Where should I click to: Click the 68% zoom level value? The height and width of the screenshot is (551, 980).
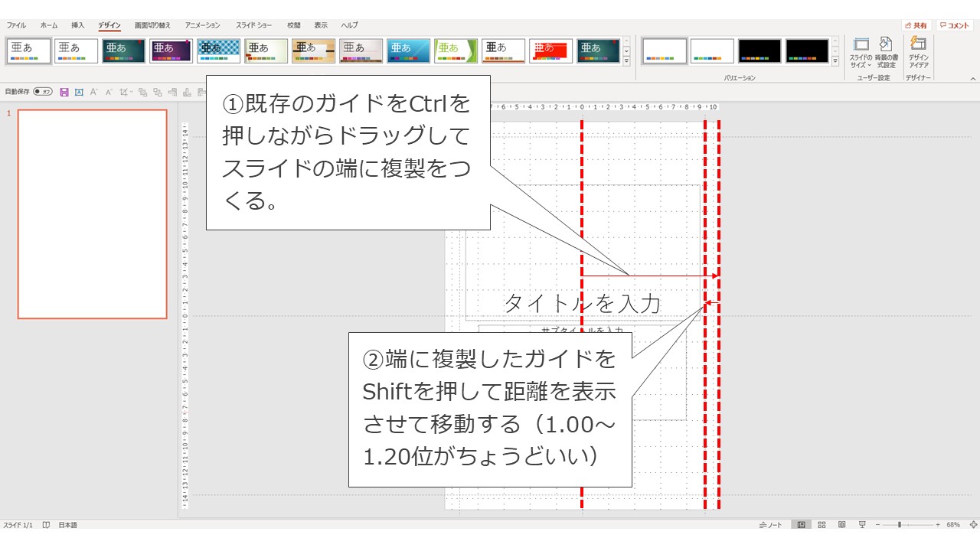pyautogui.click(x=953, y=525)
